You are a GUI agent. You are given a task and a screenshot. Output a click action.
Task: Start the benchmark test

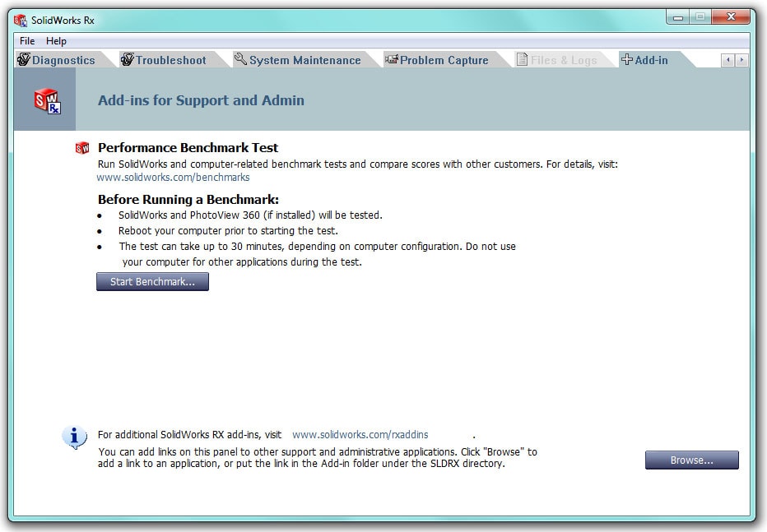[152, 282]
